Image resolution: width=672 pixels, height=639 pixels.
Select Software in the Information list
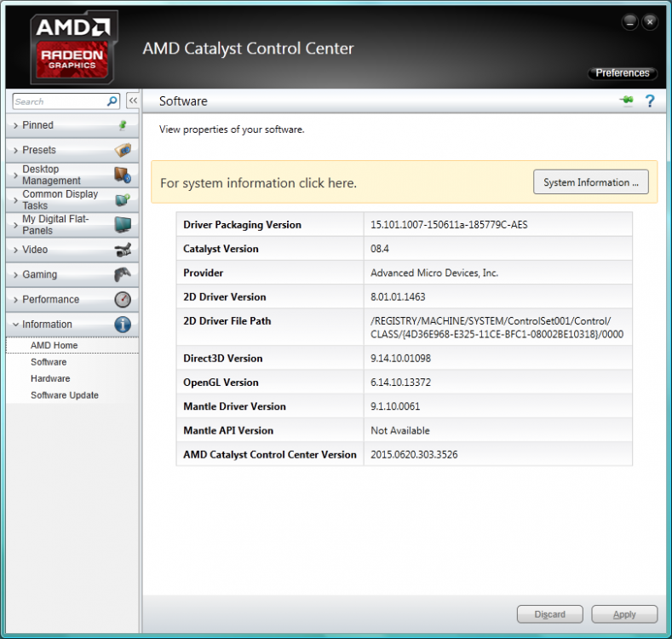(x=49, y=362)
